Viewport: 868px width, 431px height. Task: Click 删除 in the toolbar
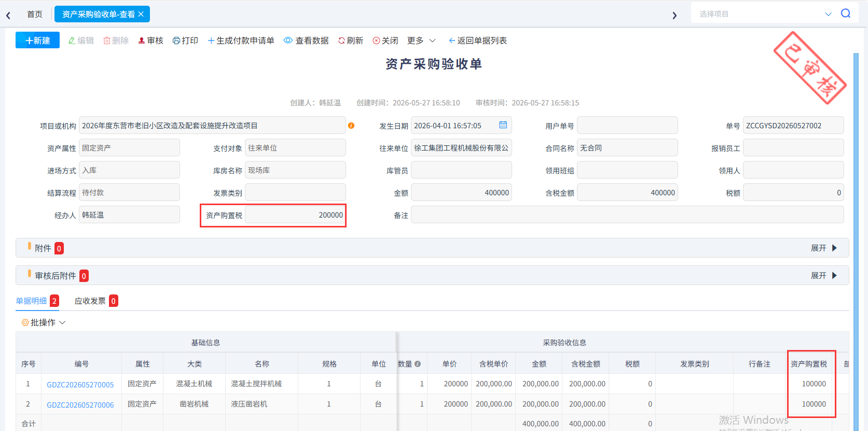pos(116,41)
